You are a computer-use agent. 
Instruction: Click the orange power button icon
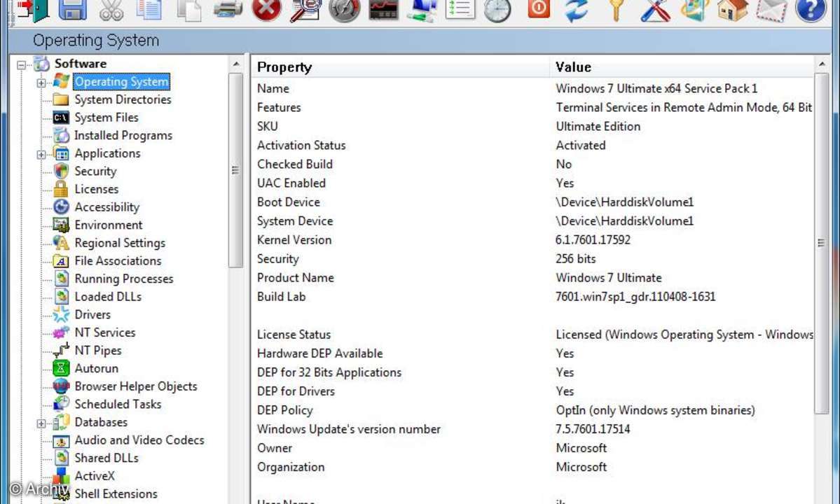[538, 8]
